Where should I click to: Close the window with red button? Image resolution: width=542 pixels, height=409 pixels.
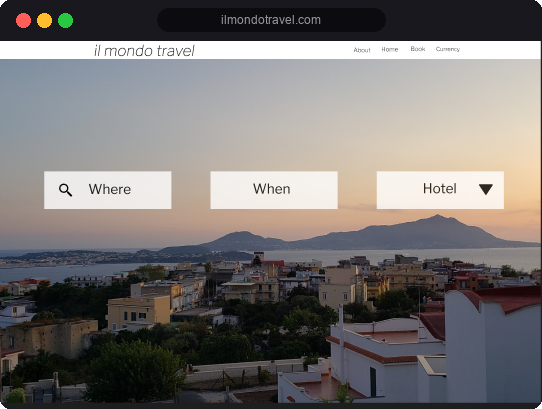(24, 20)
